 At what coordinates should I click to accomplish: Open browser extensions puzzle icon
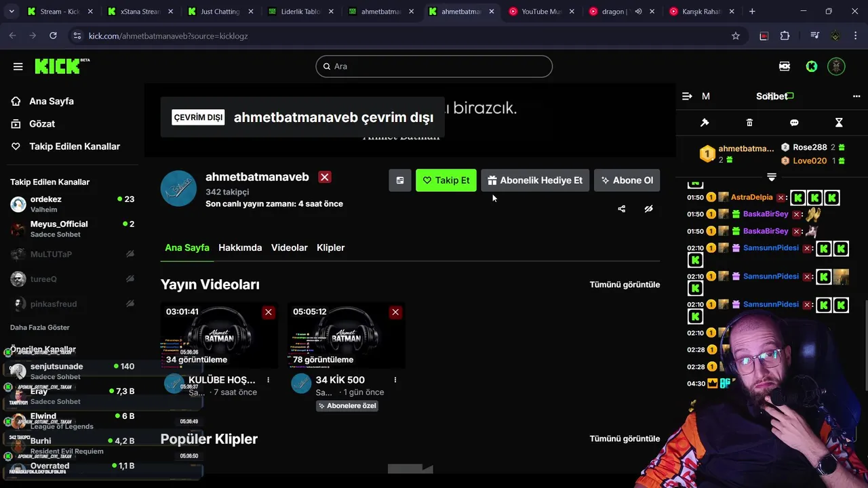click(x=785, y=36)
